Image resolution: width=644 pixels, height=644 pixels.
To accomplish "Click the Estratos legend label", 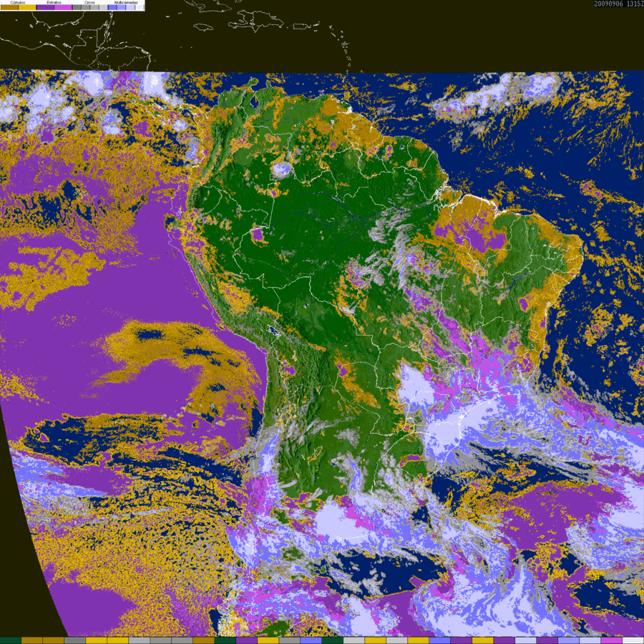I will coord(54,3).
